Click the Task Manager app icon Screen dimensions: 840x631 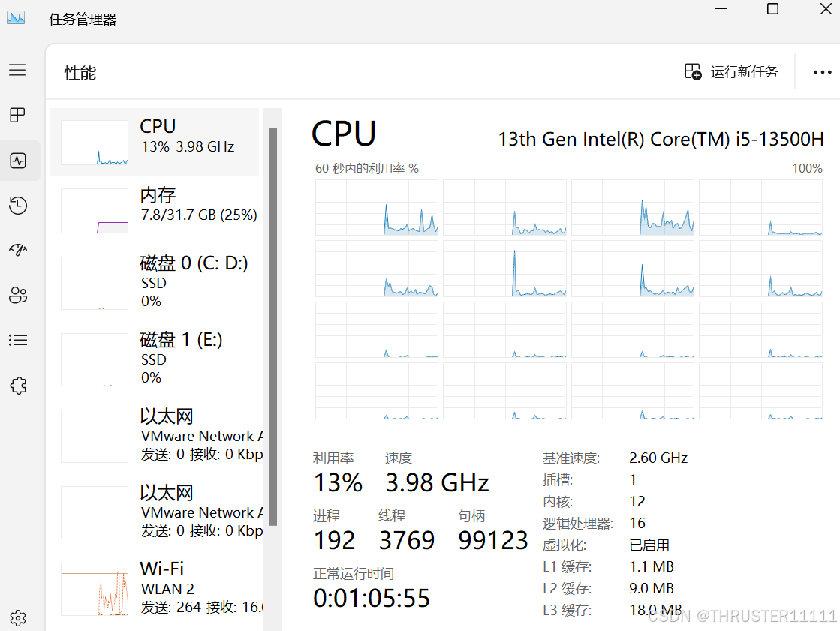16,18
